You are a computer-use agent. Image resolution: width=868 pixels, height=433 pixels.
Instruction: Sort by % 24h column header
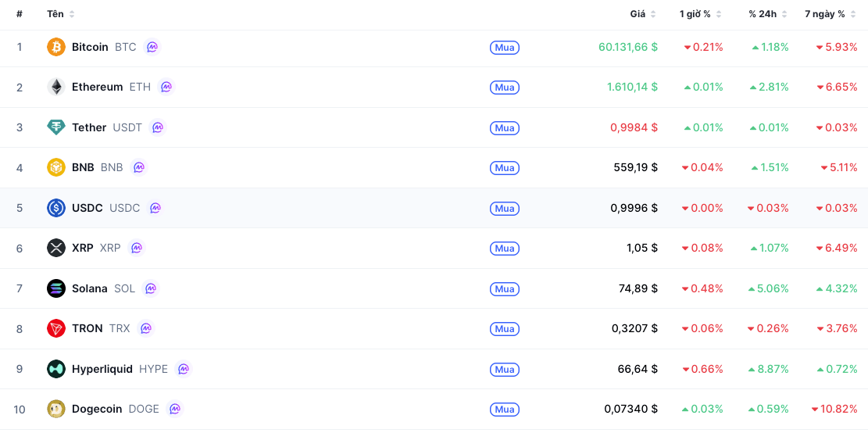coord(768,14)
